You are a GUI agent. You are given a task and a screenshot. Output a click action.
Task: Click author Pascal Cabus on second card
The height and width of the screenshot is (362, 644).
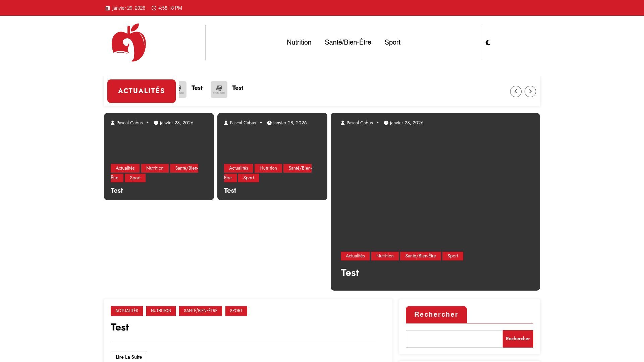pos(243,123)
